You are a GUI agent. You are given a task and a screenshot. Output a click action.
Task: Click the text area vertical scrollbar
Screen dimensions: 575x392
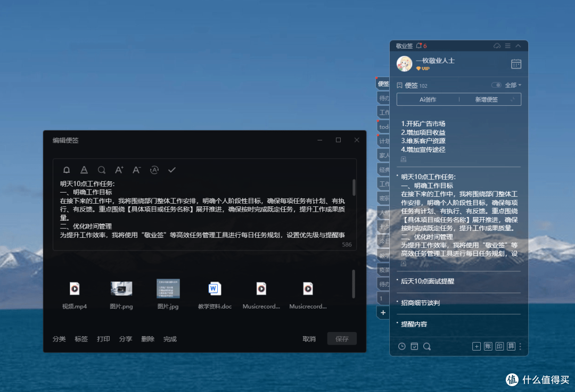click(354, 187)
